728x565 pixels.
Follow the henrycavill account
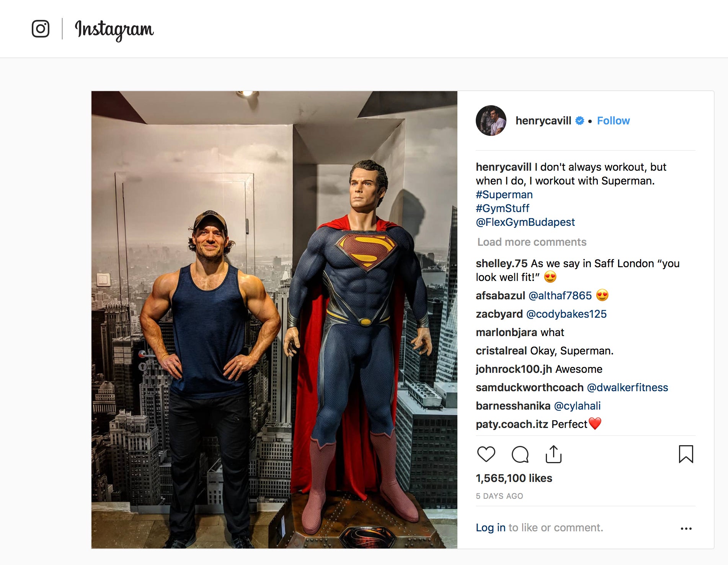[613, 121]
